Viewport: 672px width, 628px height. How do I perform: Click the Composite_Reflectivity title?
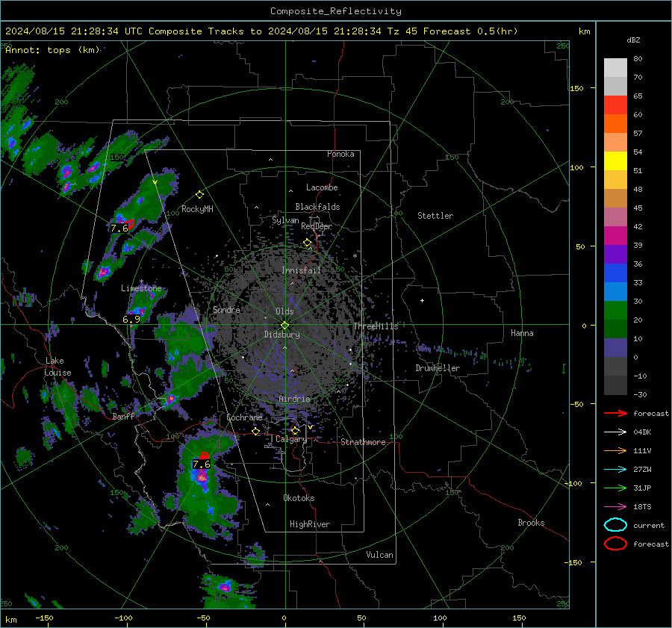pyautogui.click(x=336, y=11)
